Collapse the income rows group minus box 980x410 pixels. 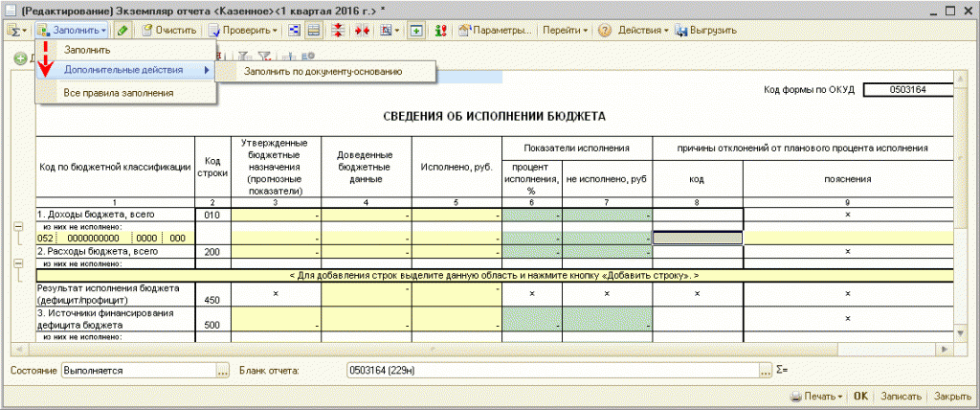click(19, 227)
